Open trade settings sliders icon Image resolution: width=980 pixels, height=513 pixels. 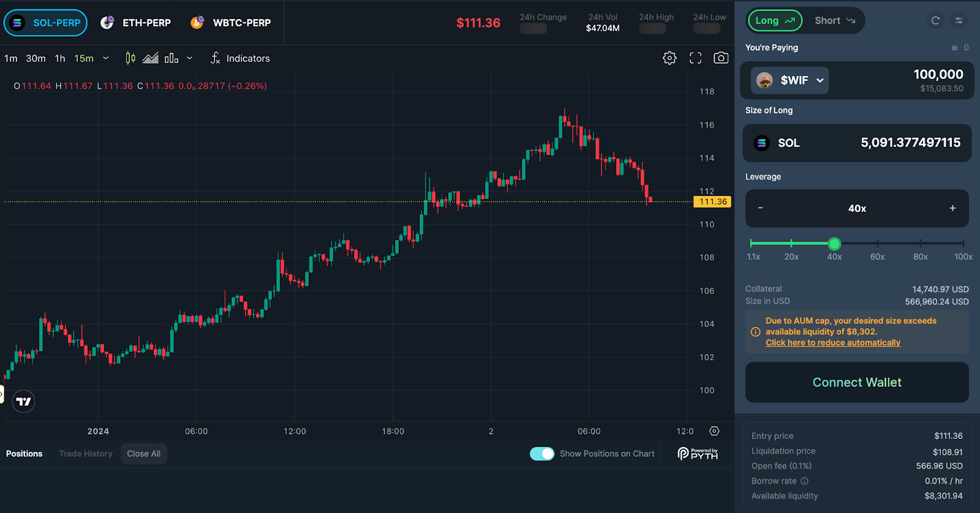point(959,21)
